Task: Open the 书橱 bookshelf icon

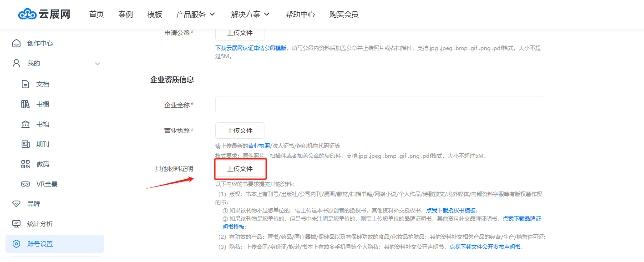Action: [x=25, y=104]
